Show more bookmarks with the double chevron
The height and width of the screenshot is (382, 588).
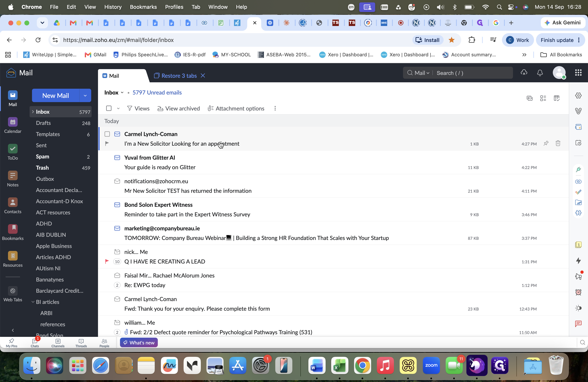(524, 55)
